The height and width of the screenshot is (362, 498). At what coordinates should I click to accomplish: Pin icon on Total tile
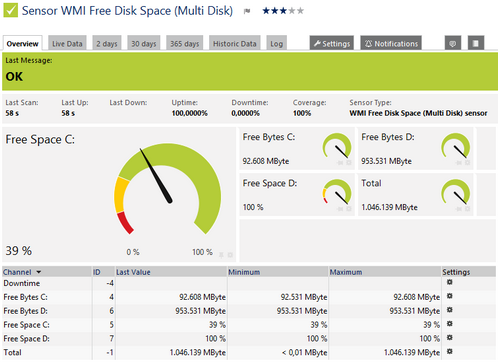[x=459, y=209]
